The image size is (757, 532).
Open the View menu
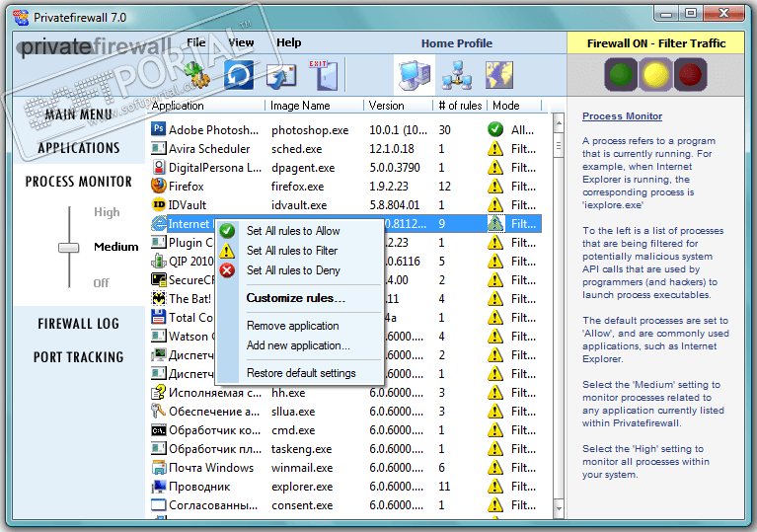point(241,42)
